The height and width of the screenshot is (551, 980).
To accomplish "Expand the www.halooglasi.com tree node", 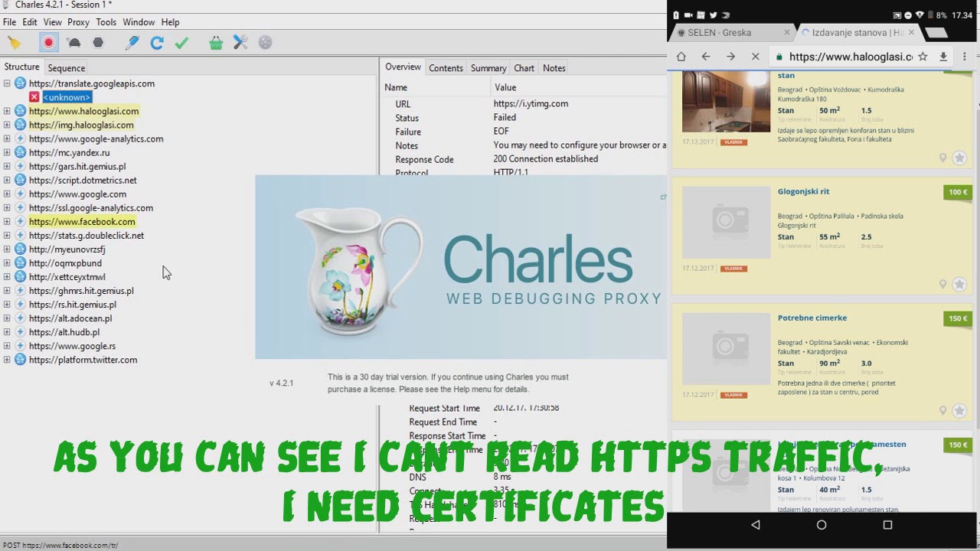I will [7, 111].
